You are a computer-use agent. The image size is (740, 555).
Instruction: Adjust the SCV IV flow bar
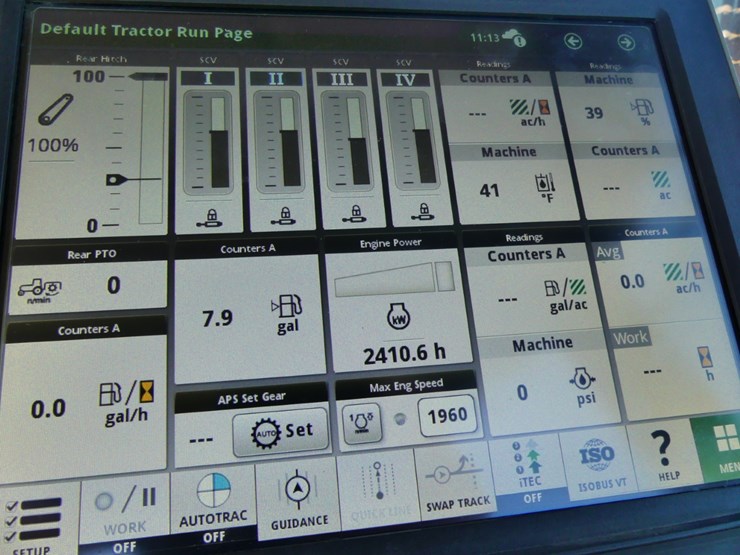point(423,140)
